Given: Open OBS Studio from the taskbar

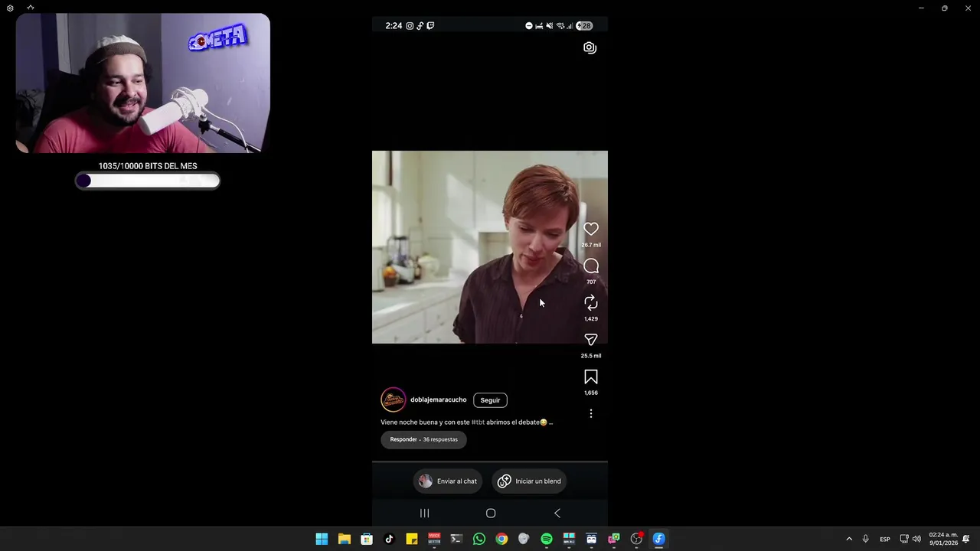Looking at the screenshot, I should 636,539.
